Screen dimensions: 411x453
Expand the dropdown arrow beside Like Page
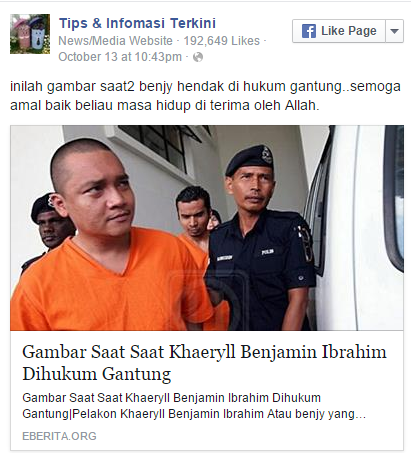coord(394,31)
